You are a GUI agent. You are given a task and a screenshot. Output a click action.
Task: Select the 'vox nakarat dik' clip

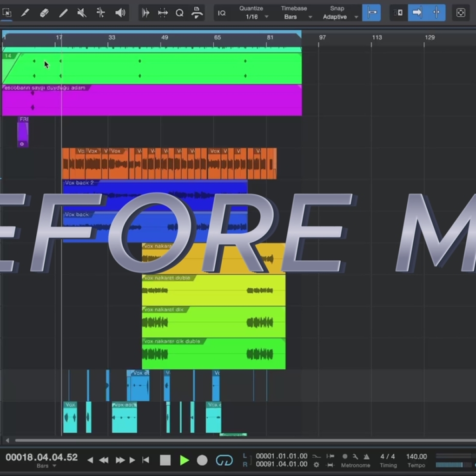point(213,322)
